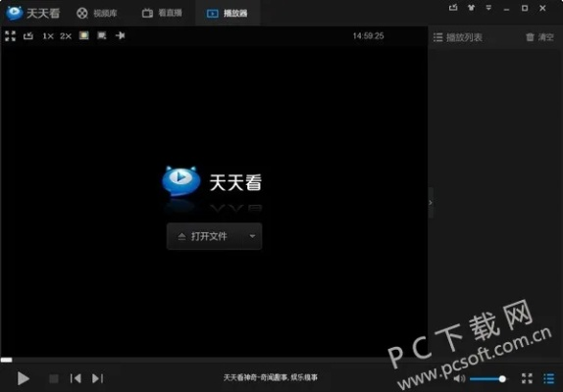This screenshot has width=563, height=392.
Task: Select the 播放器 player tab
Action: [x=228, y=14]
